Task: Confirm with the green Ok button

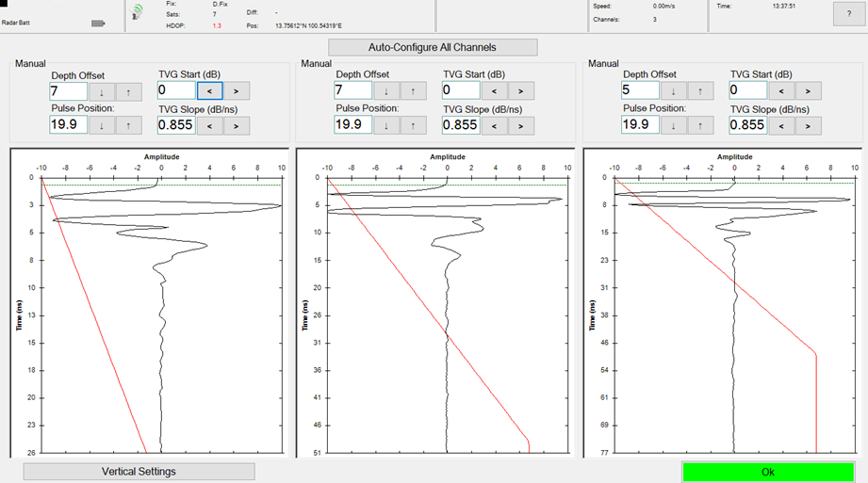Action: [767, 472]
